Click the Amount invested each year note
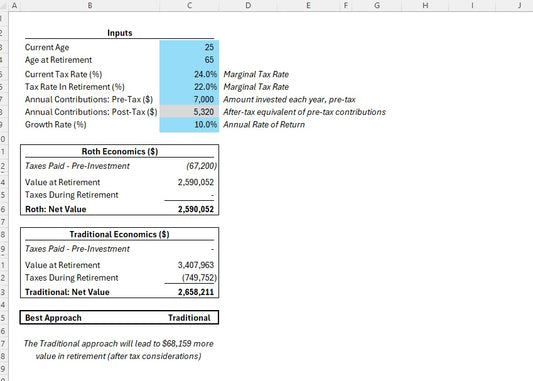Viewport: 533px width, 381px height. click(289, 100)
